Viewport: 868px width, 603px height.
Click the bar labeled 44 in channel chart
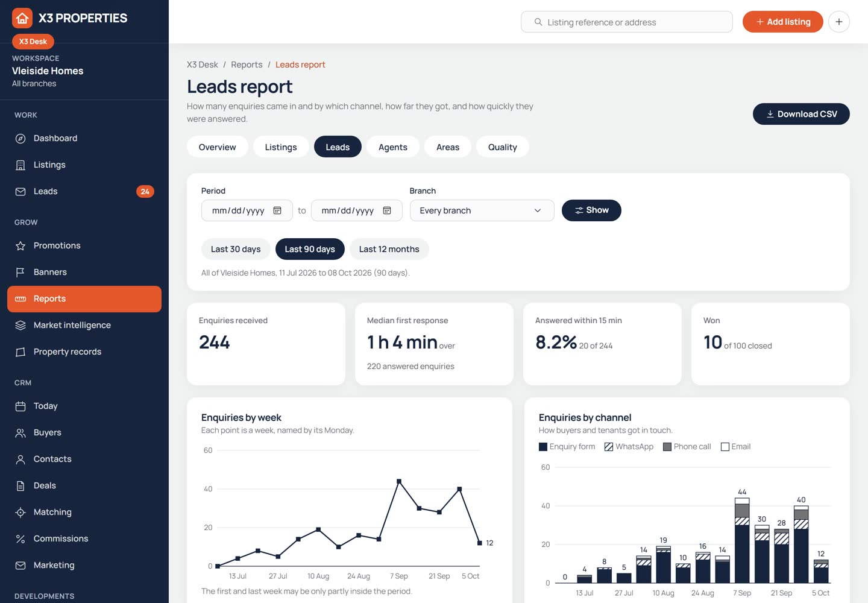[x=742, y=540]
